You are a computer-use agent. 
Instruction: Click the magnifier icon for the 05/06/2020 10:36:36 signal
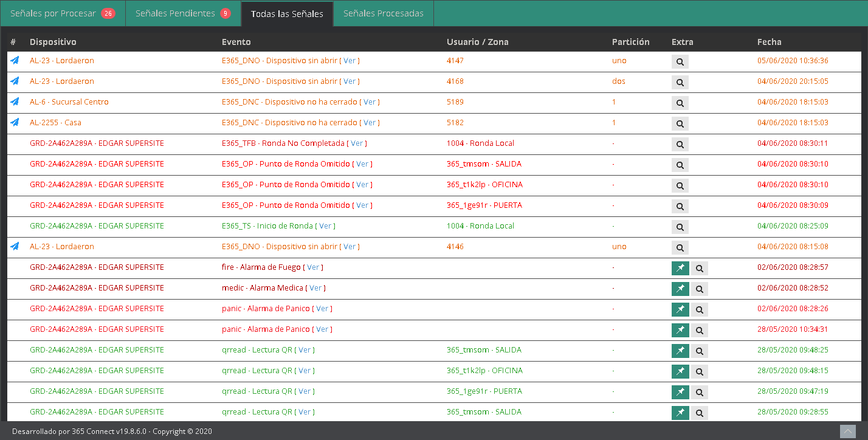(680, 61)
